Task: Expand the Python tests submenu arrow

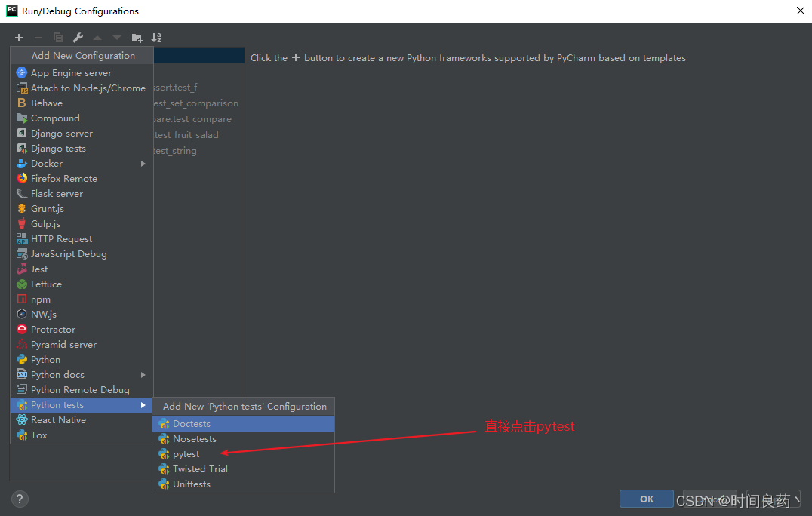Action: [143, 404]
